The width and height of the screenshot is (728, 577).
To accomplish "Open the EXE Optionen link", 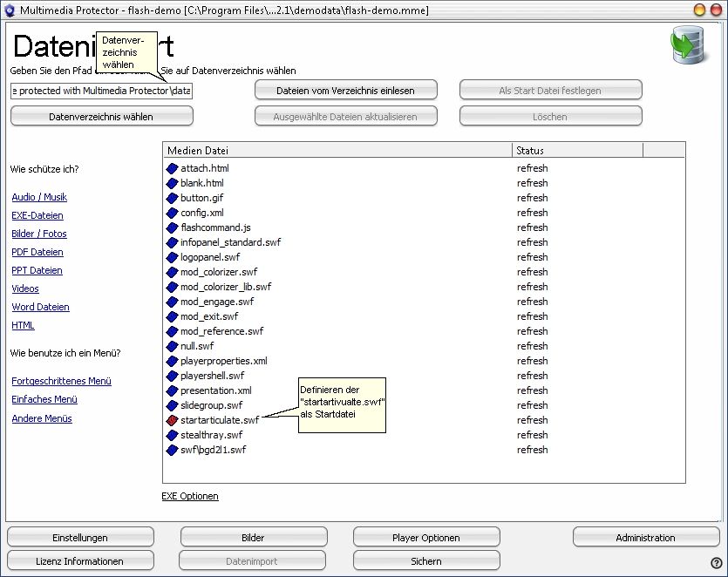I will coord(190,496).
